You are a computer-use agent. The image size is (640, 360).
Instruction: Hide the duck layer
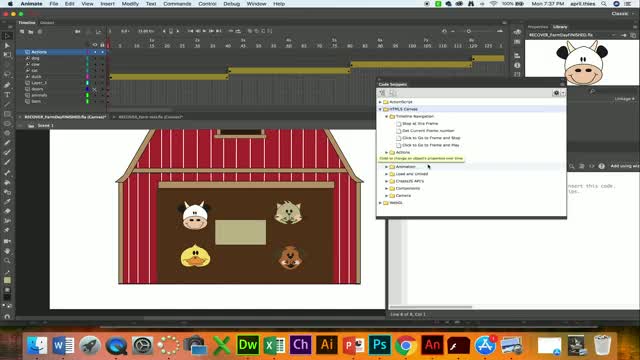[x=95, y=77]
